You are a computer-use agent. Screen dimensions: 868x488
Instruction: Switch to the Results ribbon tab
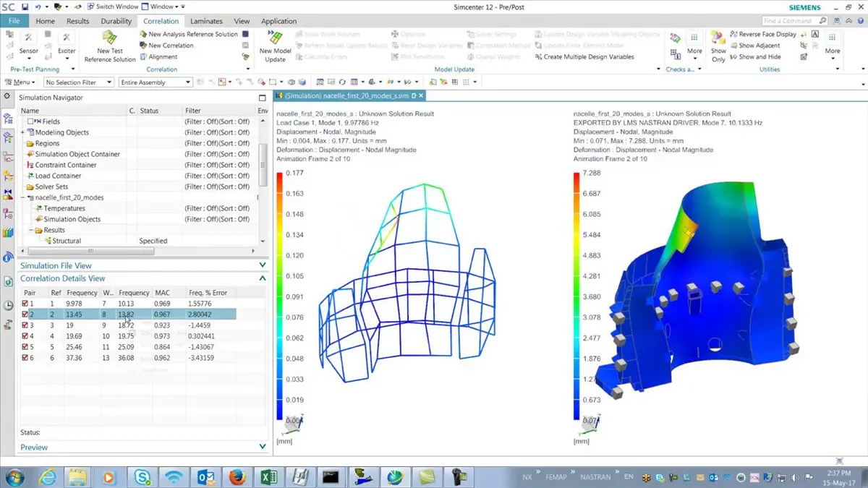[77, 21]
